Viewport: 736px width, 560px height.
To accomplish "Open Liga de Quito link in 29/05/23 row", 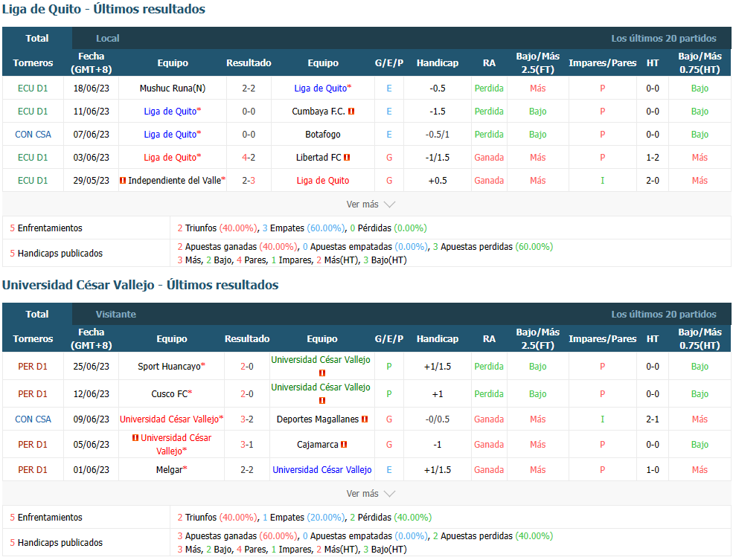I will 323,180.
